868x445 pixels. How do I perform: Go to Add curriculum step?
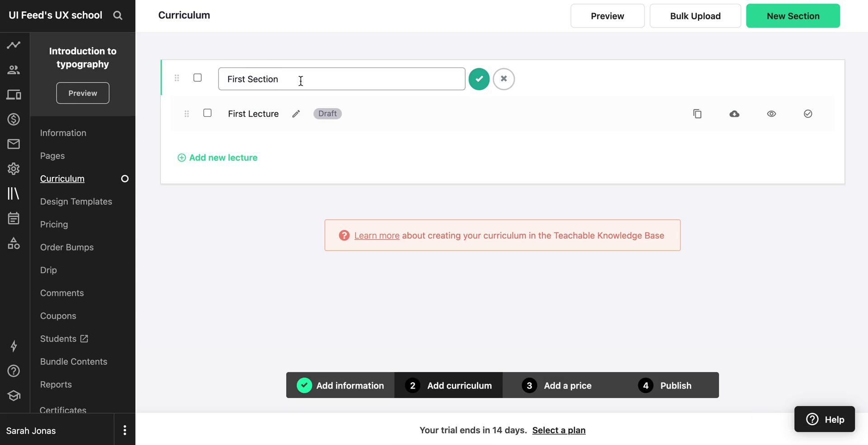click(x=448, y=385)
